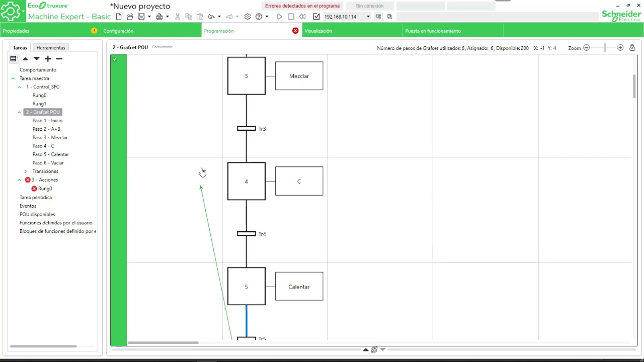Undo the last action with the undo arrow
The width and height of the screenshot is (644, 362).
click(x=211, y=17)
